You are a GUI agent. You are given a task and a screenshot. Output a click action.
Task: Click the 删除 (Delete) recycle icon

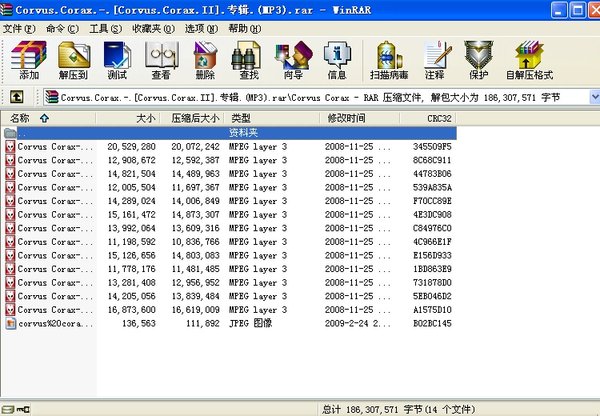tap(205, 60)
